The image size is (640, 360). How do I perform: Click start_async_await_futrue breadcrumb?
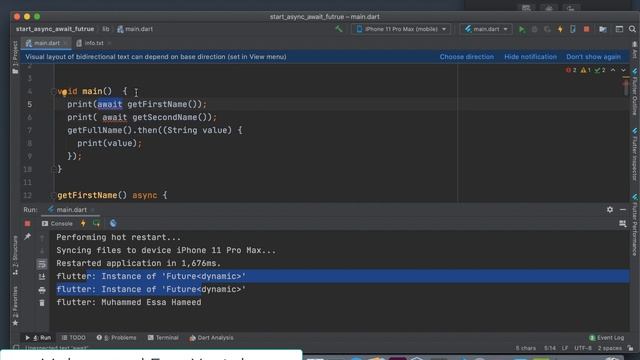click(55, 29)
